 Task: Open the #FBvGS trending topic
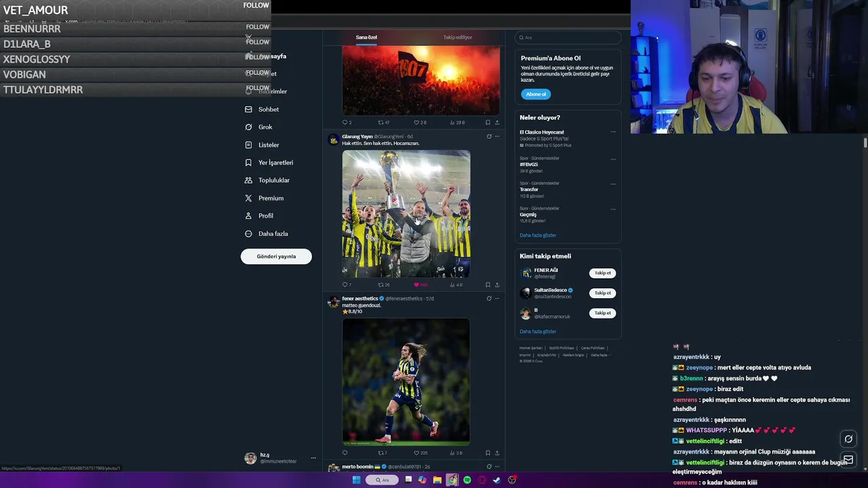(x=529, y=165)
